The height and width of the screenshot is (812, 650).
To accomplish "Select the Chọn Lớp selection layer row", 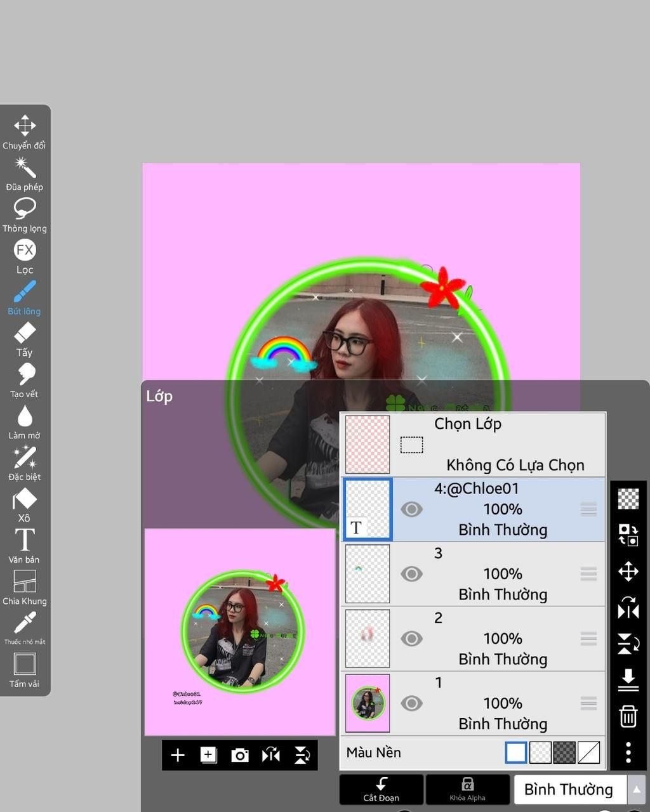I will [x=473, y=445].
